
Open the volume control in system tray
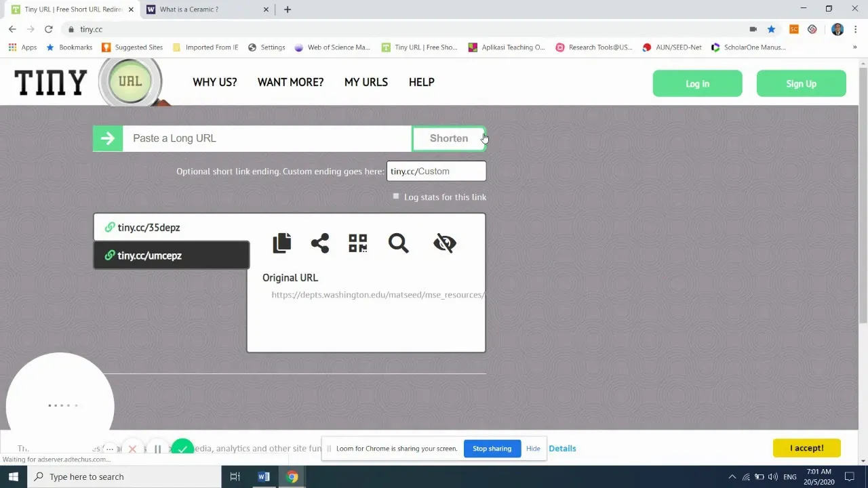pyautogui.click(x=773, y=476)
